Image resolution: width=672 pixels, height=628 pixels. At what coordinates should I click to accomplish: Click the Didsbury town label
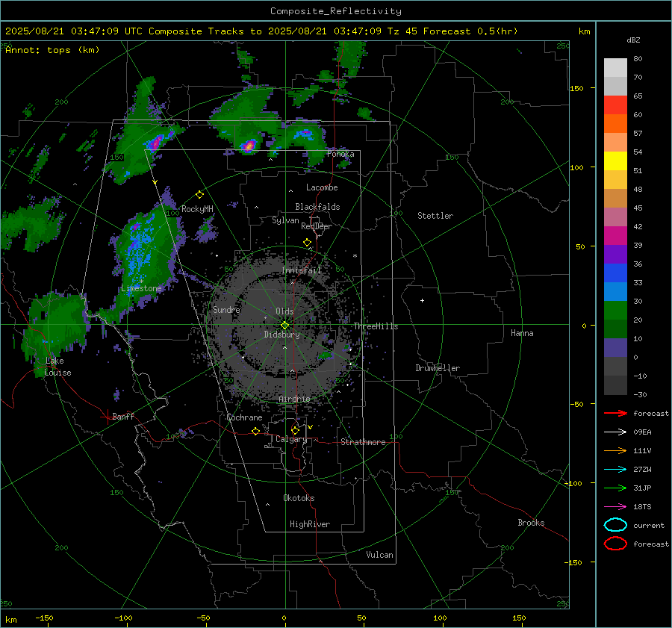[x=281, y=335]
